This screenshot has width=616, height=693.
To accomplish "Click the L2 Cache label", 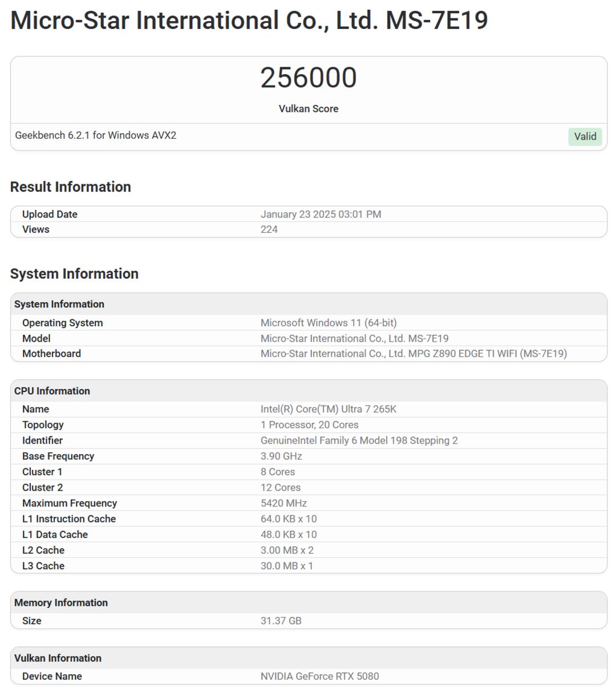I will 43,550.
